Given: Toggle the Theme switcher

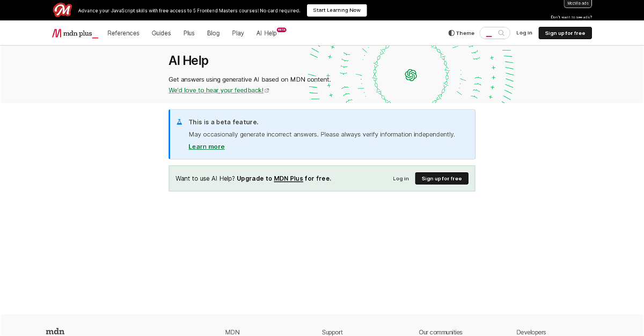Looking at the screenshot, I should click(x=462, y=33).
